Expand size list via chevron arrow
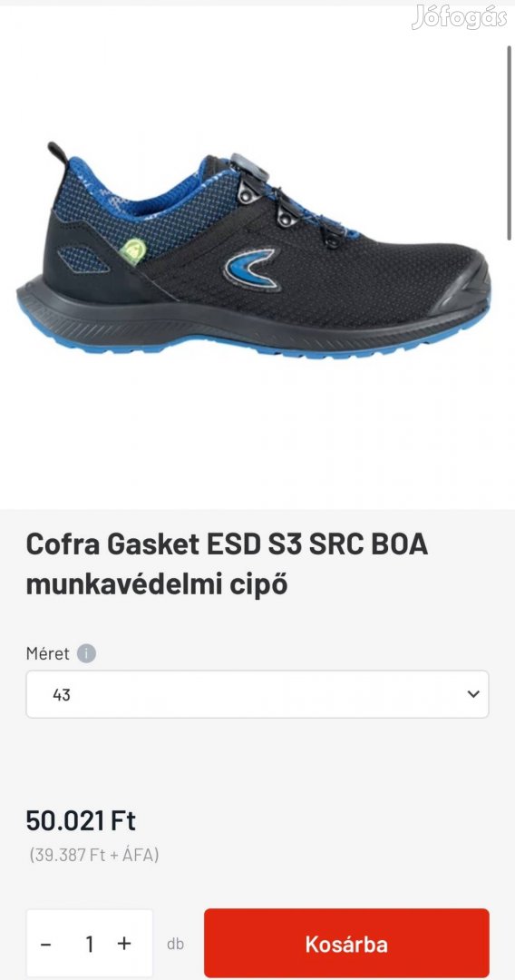Viewport: 515px width, 980px height. pos(473,694)
